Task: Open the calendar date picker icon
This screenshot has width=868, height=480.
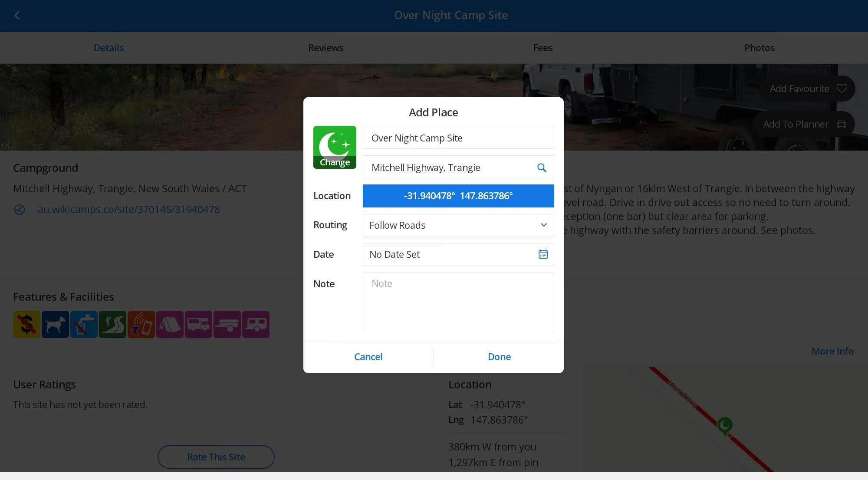Action: point(543,254)
